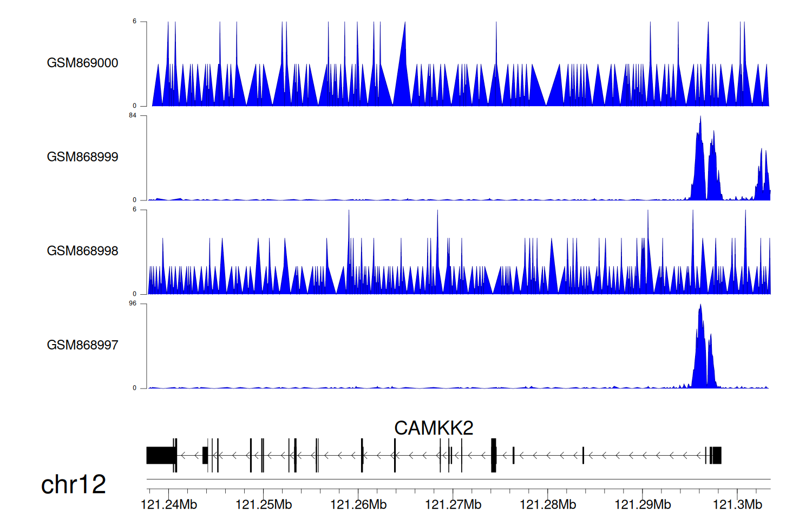Select the GSM868997 track label
Image resolution: width=812 pixels, height=531 pixels.
click(x=82, y=345)
